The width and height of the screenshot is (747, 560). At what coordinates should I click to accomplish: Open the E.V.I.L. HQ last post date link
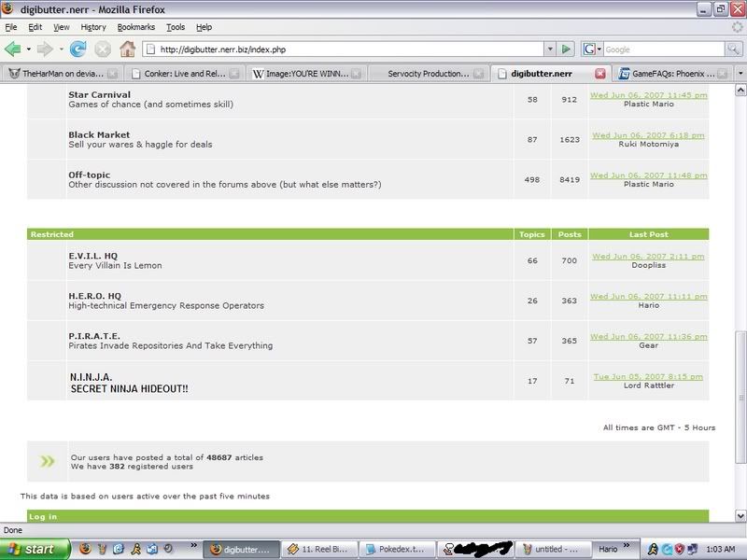tap(648, 256)
